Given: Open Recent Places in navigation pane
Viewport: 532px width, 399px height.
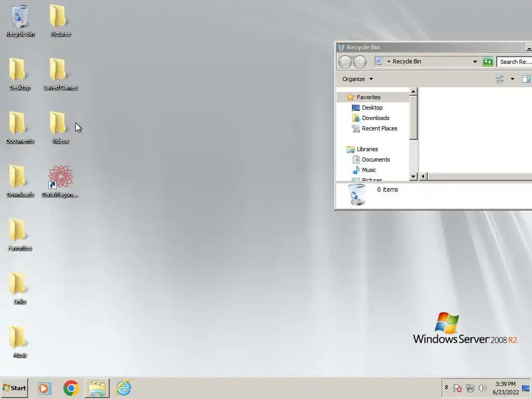Looking at the screenshot, I should pos(379,129).
